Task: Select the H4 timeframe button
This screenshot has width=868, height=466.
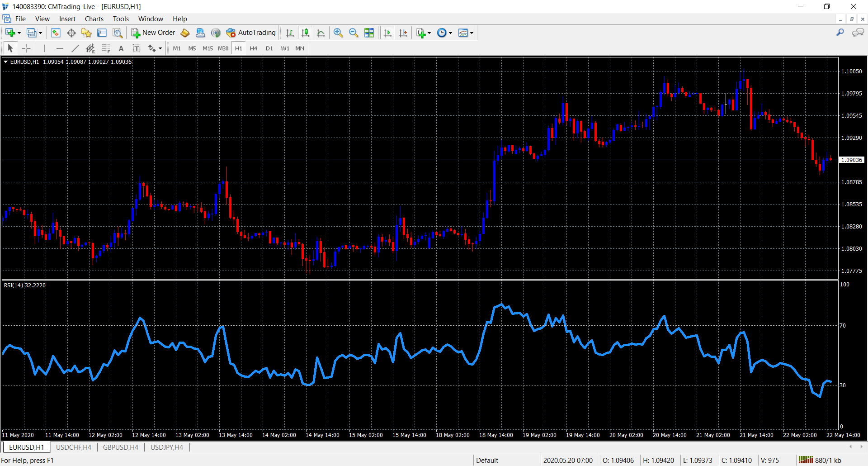Action: 253,48
